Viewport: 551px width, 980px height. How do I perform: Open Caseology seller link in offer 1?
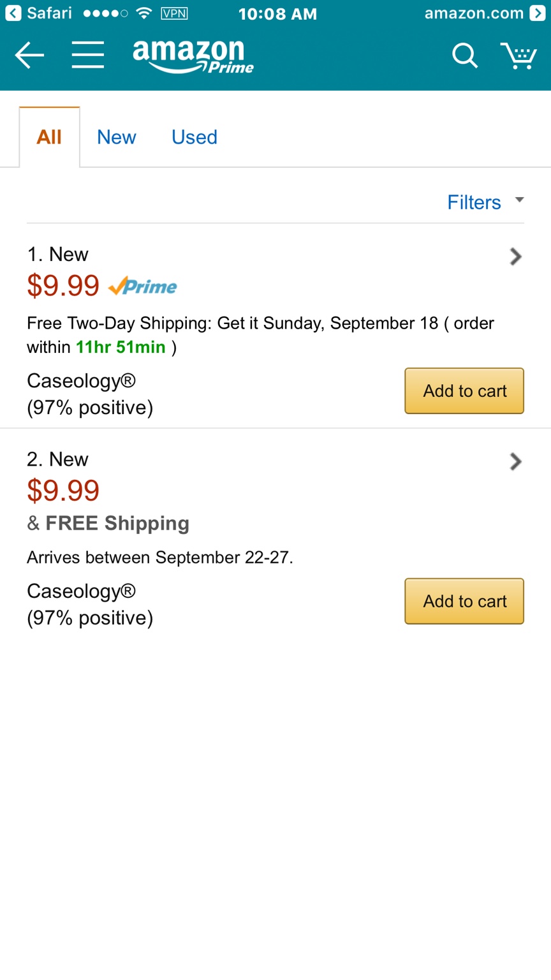coord(81,381)
